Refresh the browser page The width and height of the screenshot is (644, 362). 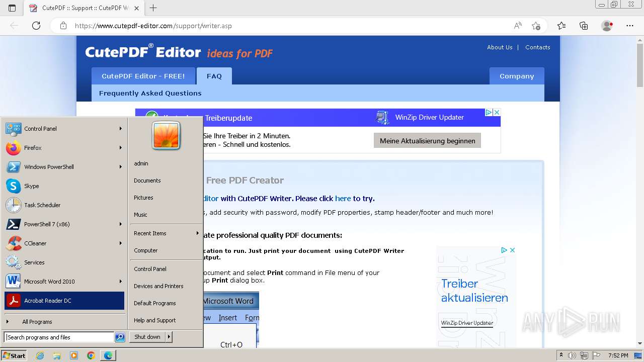click(36, 26)
